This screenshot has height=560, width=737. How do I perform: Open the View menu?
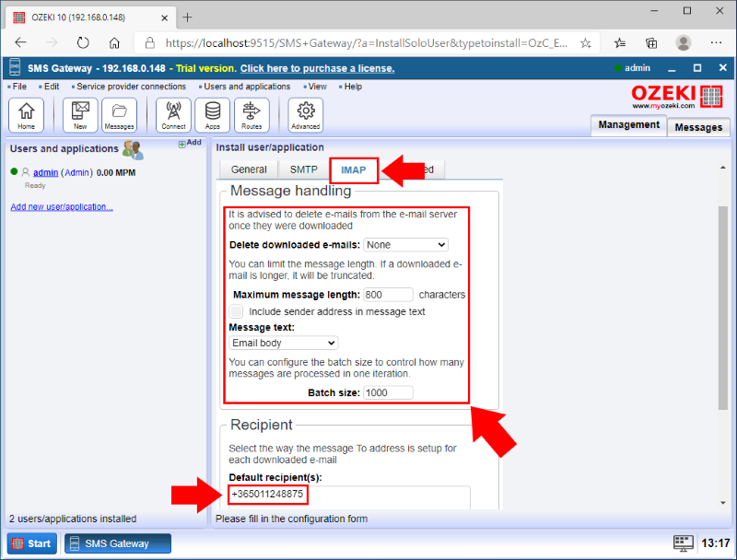click(x=317, y=87)
